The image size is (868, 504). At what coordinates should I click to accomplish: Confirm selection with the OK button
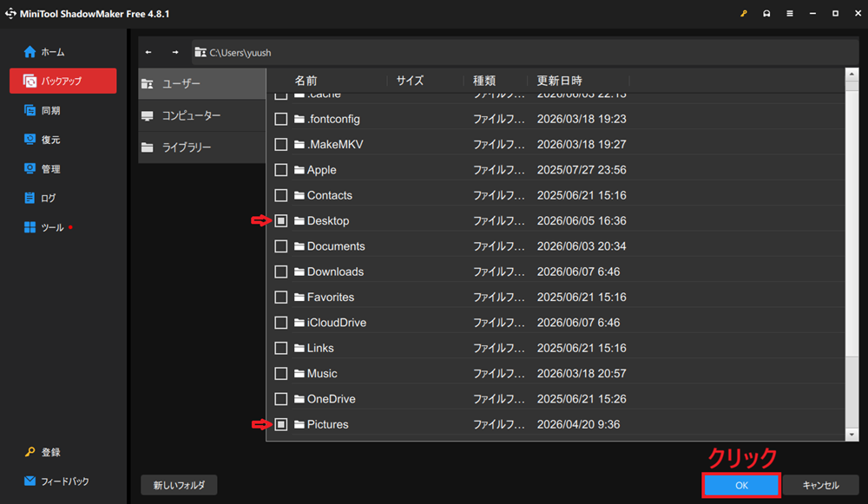(x=741, y=485)
